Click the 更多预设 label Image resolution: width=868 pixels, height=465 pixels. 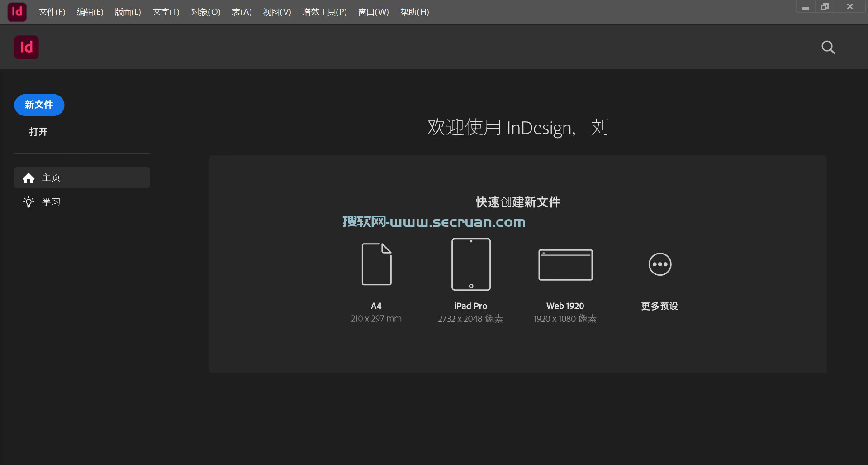click(660, 306)
